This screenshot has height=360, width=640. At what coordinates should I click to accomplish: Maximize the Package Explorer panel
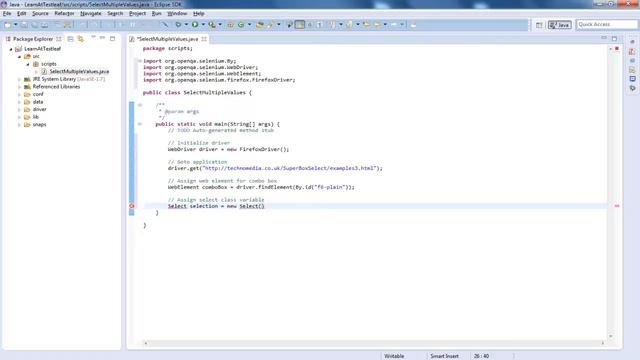pos(112,39)
